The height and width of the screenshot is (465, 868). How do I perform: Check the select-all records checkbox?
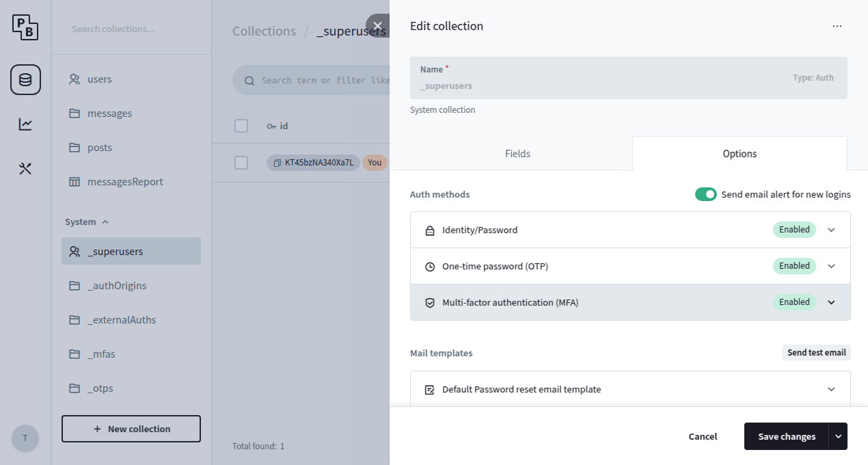pos(241,126)
